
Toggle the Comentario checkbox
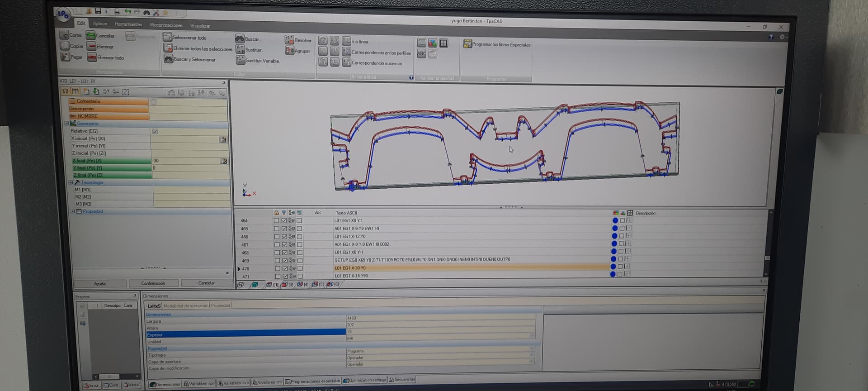pyautogui.click(x=153, y=102)
